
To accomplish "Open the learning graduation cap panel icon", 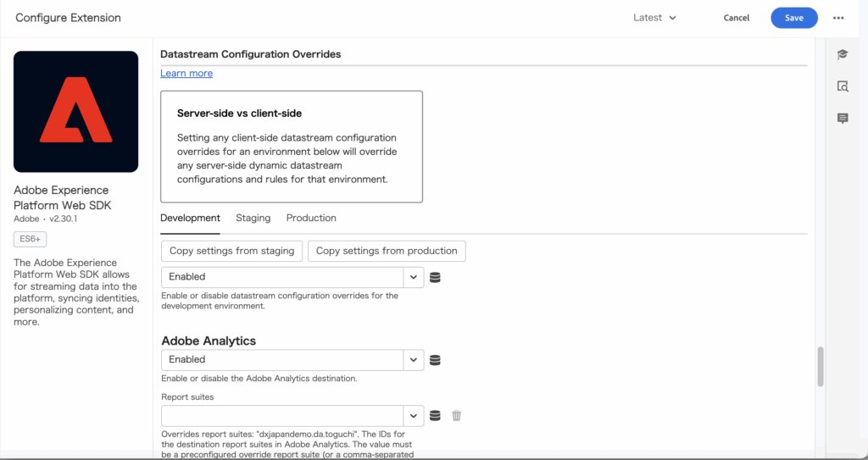I will (843, 53).
